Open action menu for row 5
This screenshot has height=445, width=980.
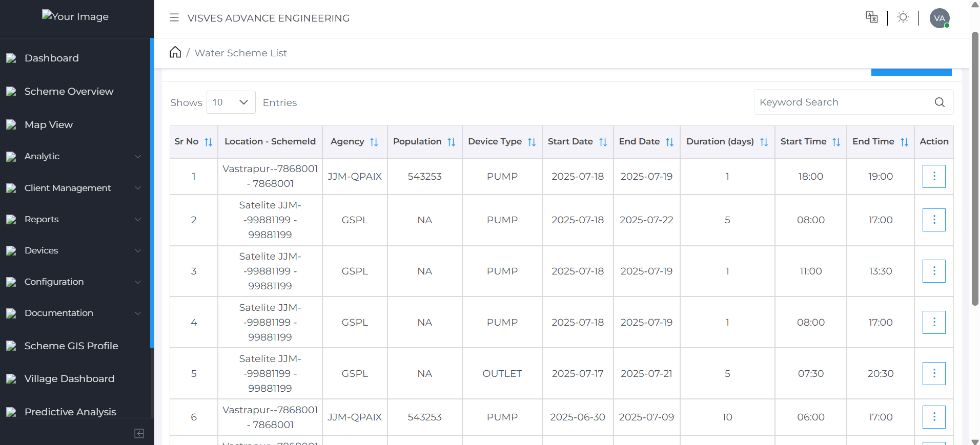coord(934,373)
